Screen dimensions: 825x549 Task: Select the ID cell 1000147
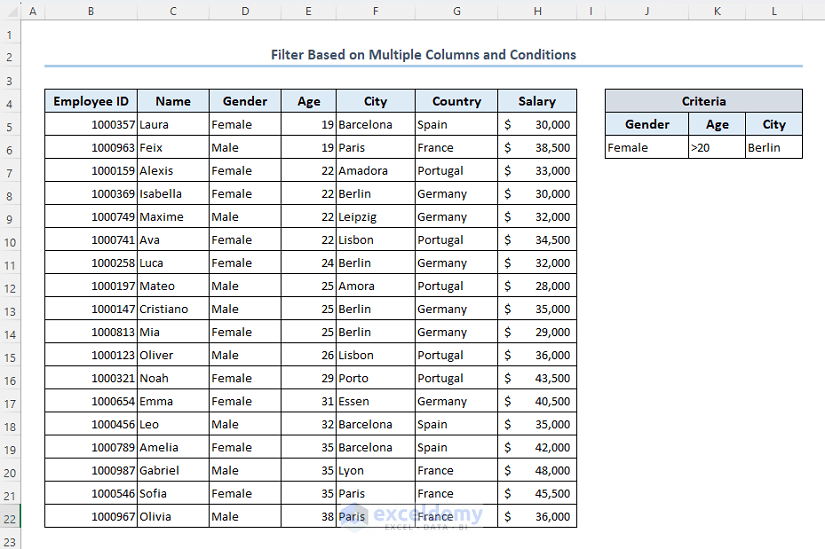pyautogui.click(x=91, y=310)
